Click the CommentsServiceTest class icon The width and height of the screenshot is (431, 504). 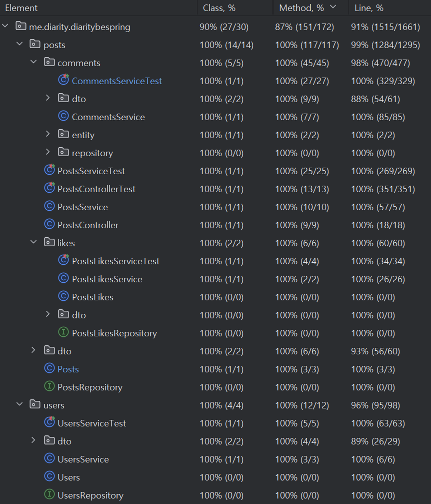point(63,80)
